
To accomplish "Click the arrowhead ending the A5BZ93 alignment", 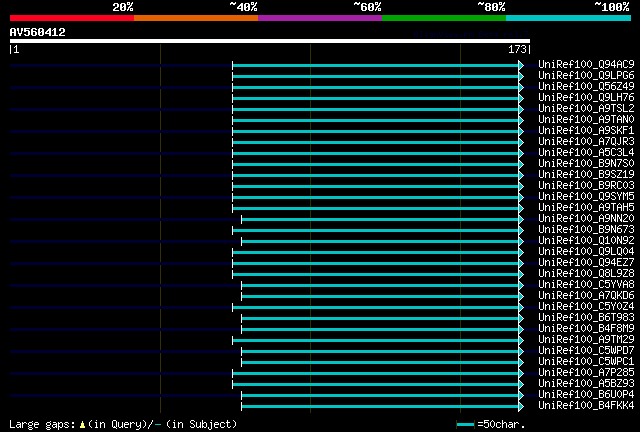I will coord(521,384).
